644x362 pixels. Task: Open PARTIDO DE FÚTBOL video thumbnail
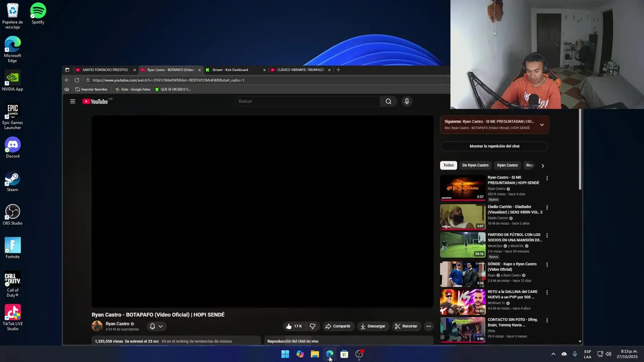pos(463,245)
